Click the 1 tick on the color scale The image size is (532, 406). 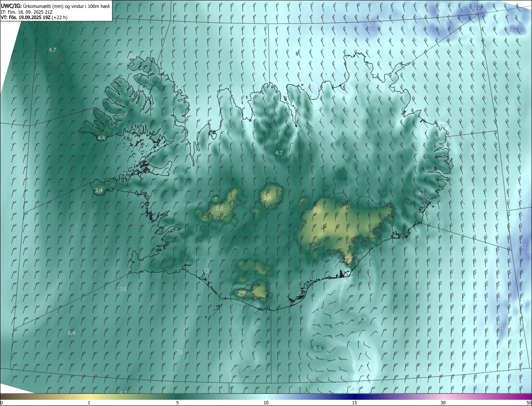pos(89,403)
